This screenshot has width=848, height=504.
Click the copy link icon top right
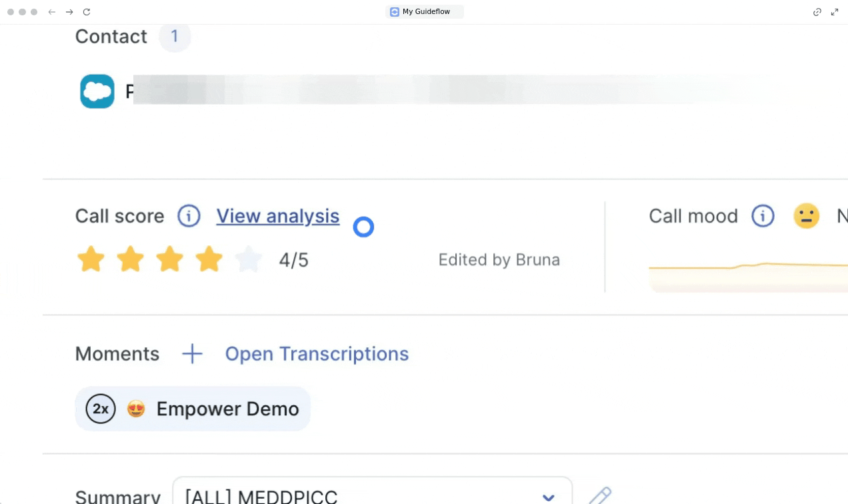817,12
